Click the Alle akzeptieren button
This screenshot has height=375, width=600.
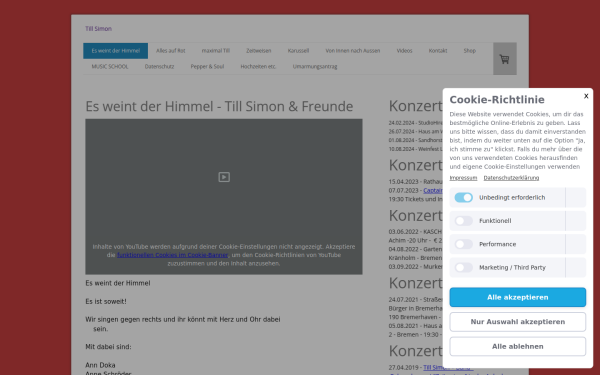pyautogui.click(x=517, y=297)
